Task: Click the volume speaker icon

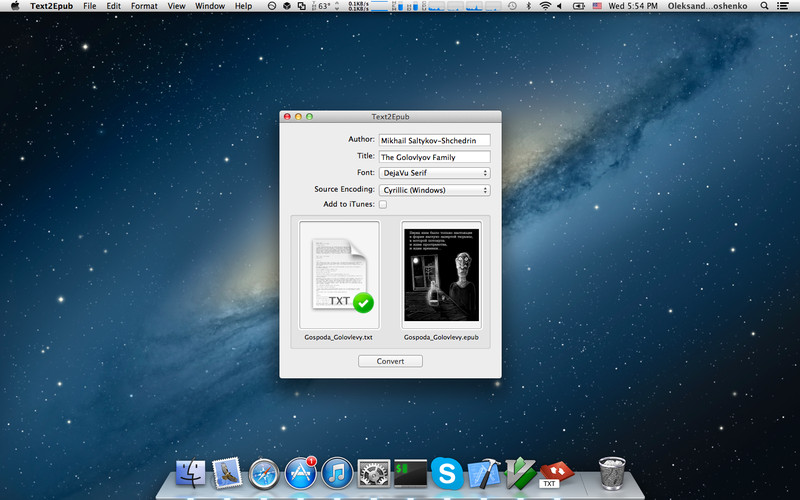Action: click(559, 6)
